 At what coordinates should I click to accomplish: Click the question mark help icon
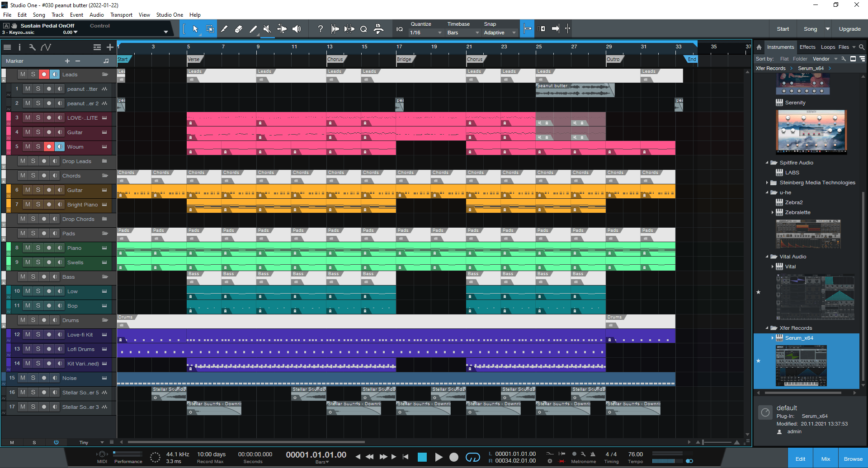pyautogui.click(x=320, y=29)
